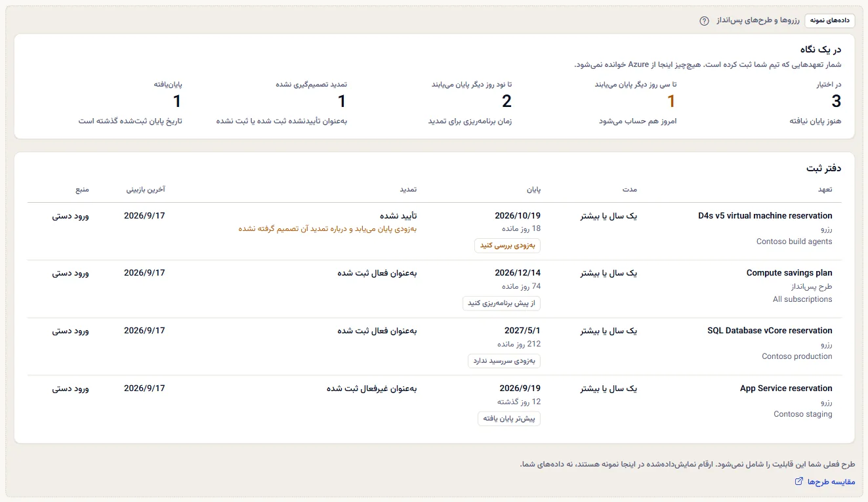Click the در اختیار count 3
The image size is (868, 502).
836,101
